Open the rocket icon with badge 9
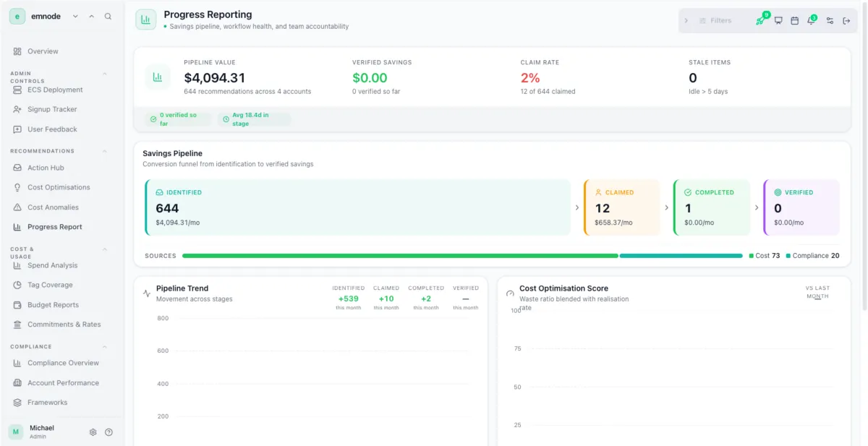 click(x=760, y=20)
